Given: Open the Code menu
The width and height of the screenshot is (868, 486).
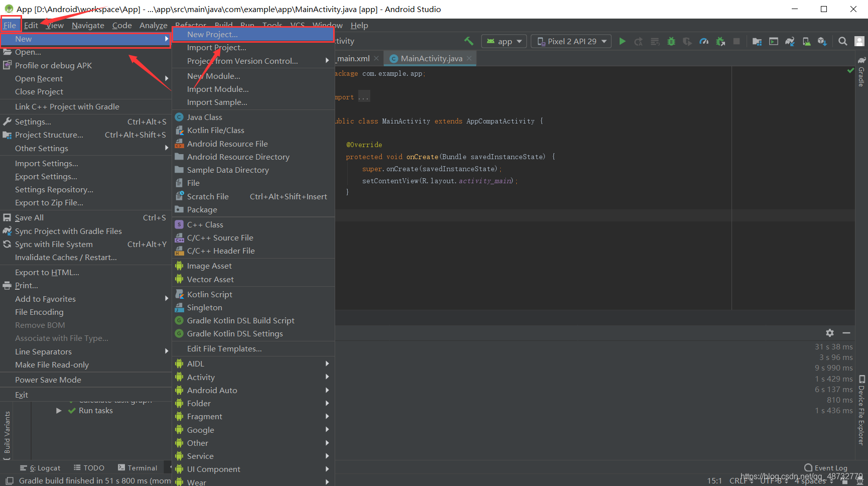Looking at the screenshot, I should [122, 25].
